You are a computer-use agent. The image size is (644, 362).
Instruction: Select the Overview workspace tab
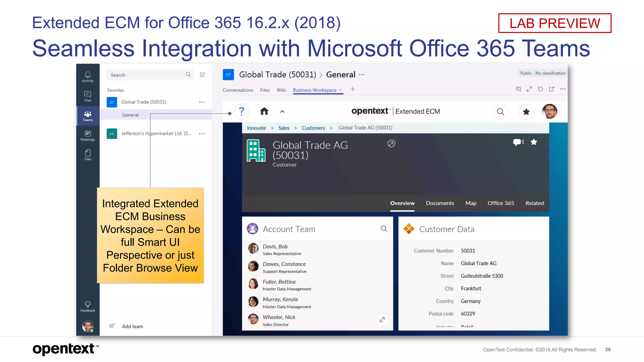pos(402,203)
